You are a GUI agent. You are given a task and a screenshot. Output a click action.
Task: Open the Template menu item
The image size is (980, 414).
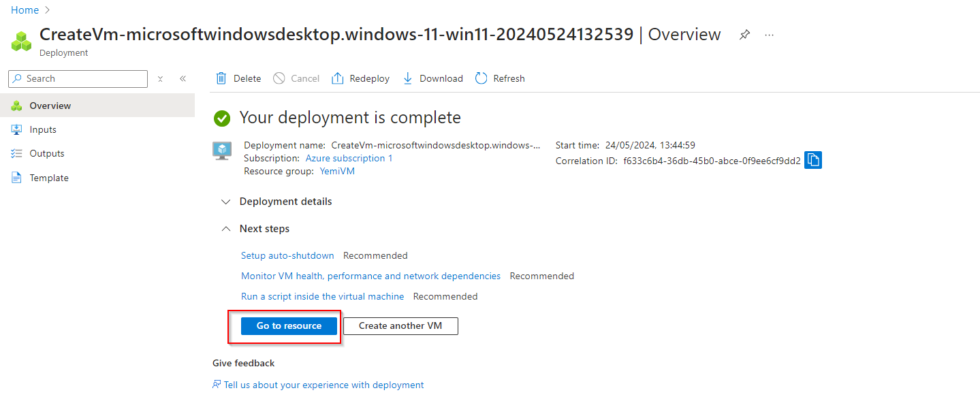[97, 178]
